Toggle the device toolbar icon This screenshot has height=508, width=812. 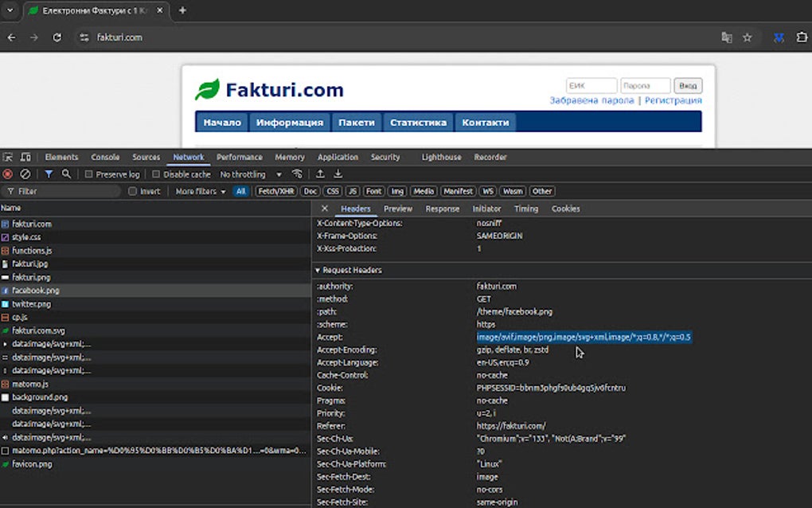tap(26, 158)
